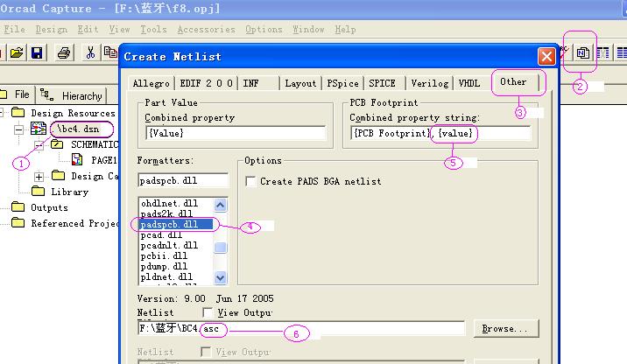
Task: Select the Other netlist tab
Action: point(513,82)
